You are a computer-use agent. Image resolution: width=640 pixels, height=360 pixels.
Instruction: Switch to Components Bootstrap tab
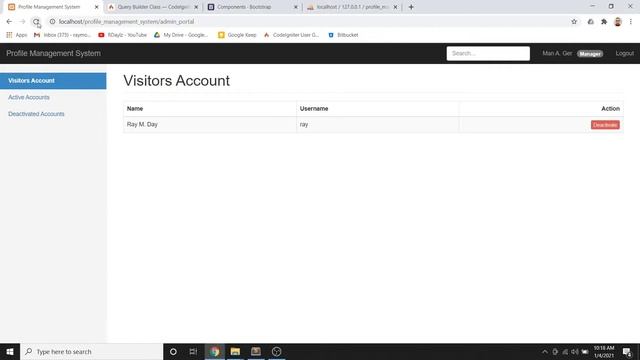click(x=244, y=7)
